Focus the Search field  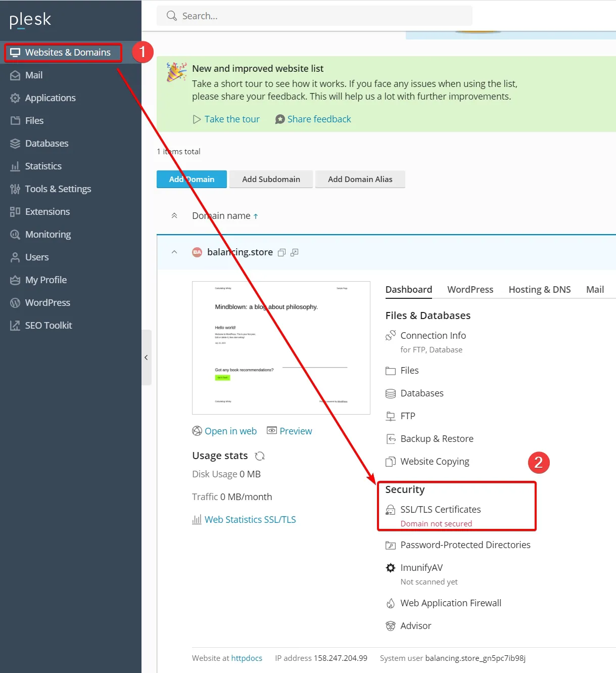coord(314,16)
